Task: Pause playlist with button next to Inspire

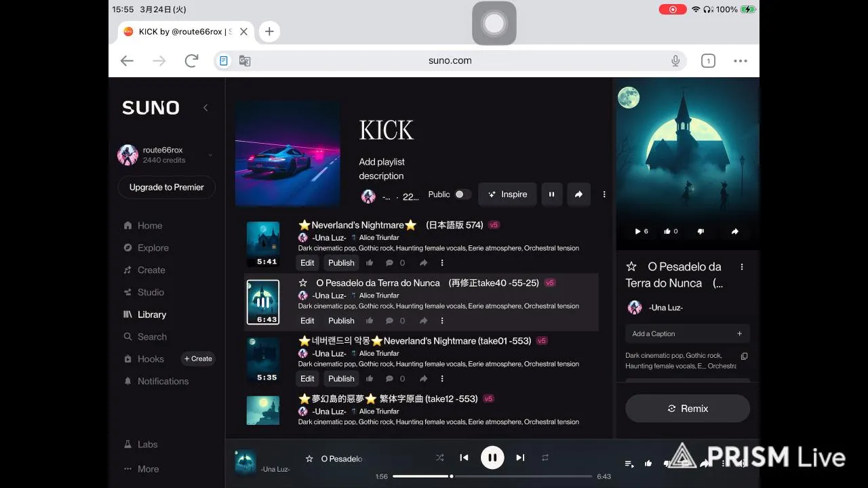Action: point(551,195)
